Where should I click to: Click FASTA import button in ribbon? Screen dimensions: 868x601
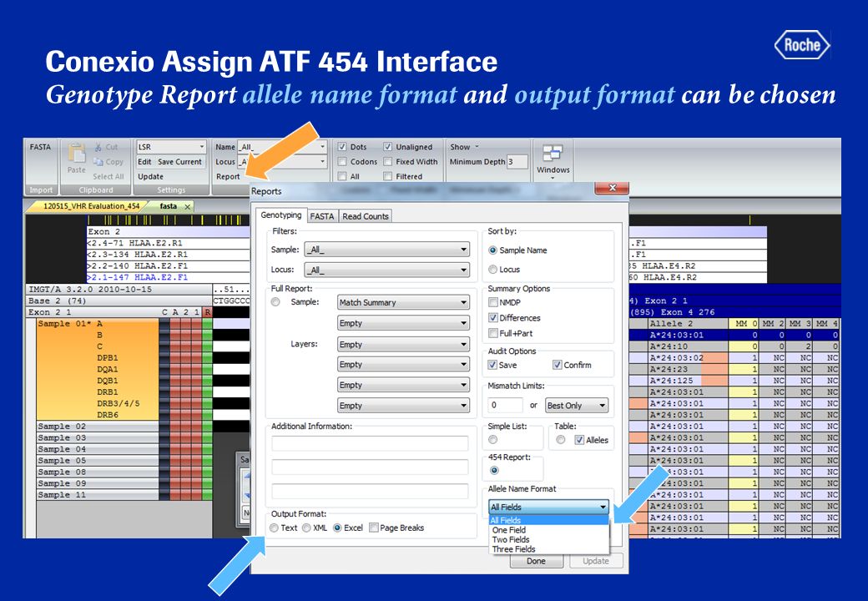(40, 147)
